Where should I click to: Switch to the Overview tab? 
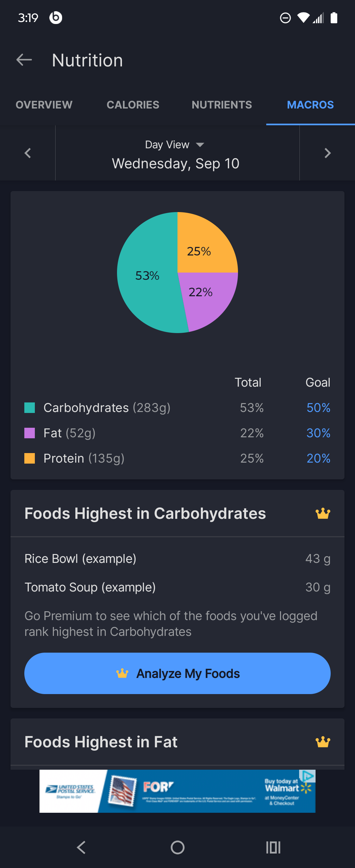coord(44,105)
